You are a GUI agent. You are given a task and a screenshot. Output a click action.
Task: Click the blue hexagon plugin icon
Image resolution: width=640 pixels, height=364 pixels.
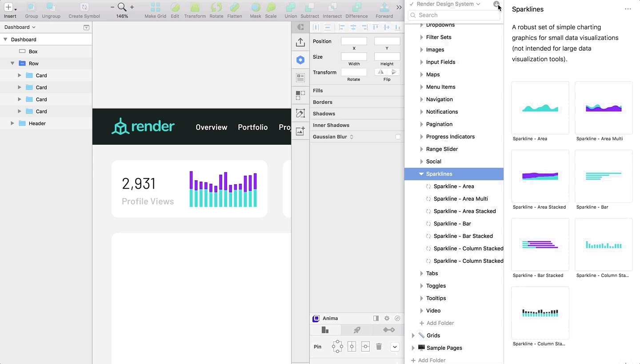coord(300,60)
